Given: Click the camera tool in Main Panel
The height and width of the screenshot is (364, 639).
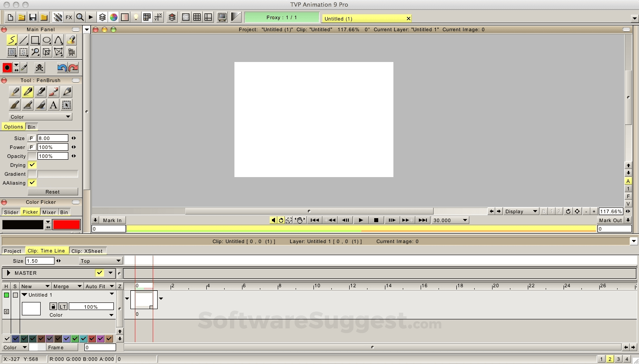Looking at the screenshot, I should 71,52.
